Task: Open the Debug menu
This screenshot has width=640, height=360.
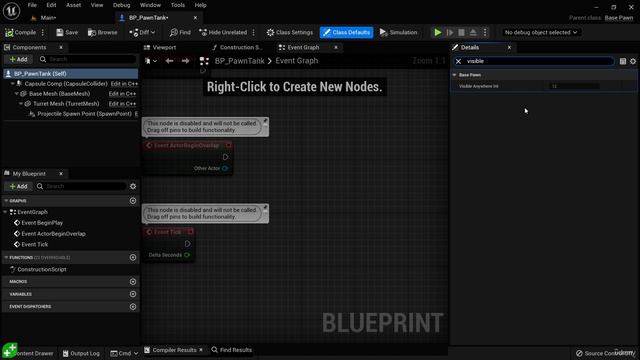Action: [121, 5]
